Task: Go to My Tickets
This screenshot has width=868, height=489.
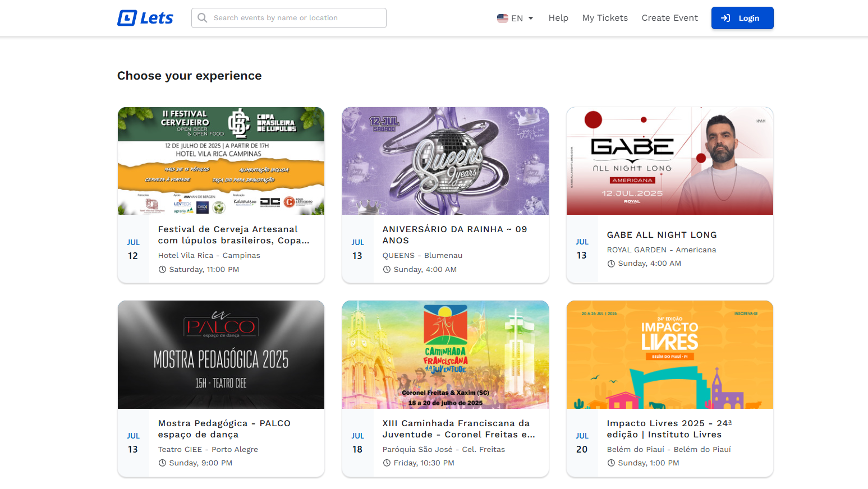Action: [x=605, y=18]
